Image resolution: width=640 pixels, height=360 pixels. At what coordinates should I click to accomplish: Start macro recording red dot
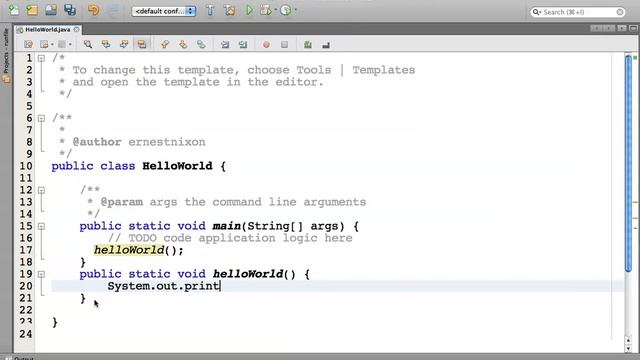[266, 45]
